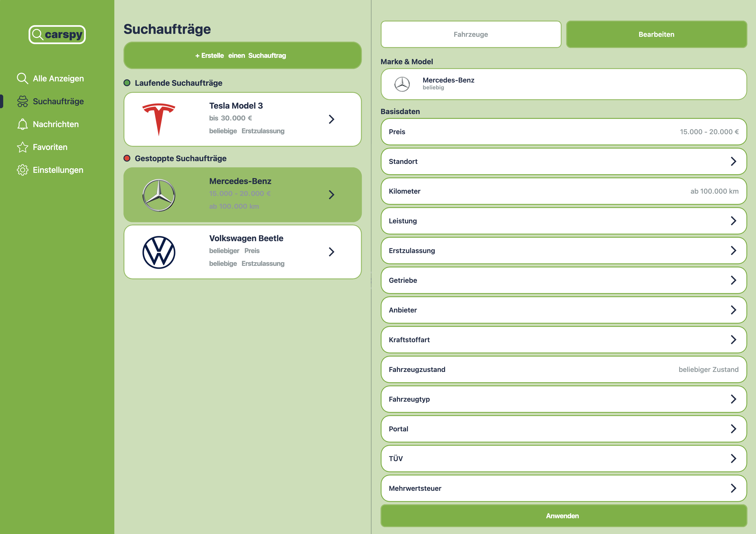Click the 'beliebiger Zustand' value

(709, 370)
